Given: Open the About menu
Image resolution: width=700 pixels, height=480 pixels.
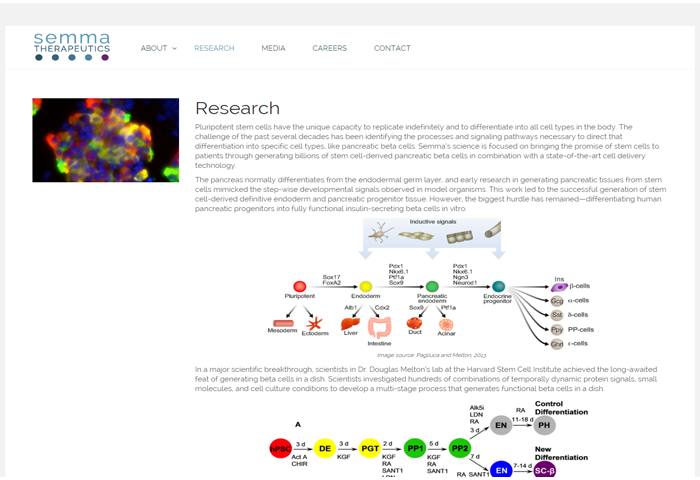Looking at the screenshot, I should point(154,48).
